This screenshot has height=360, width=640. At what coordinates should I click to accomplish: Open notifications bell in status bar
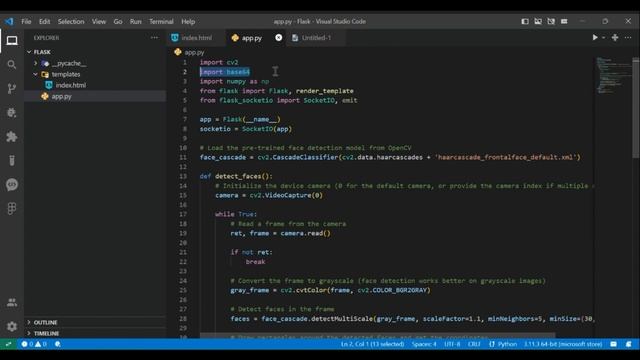[x=629, y=344]
